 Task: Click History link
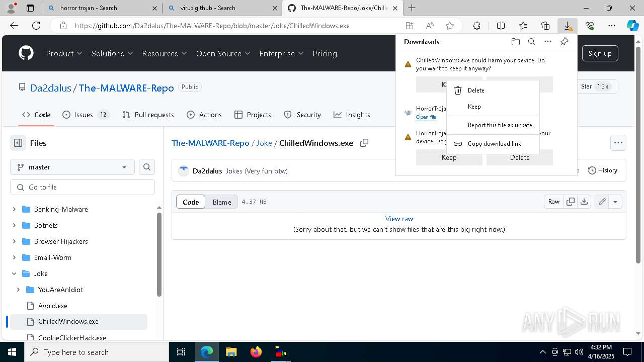602,170
